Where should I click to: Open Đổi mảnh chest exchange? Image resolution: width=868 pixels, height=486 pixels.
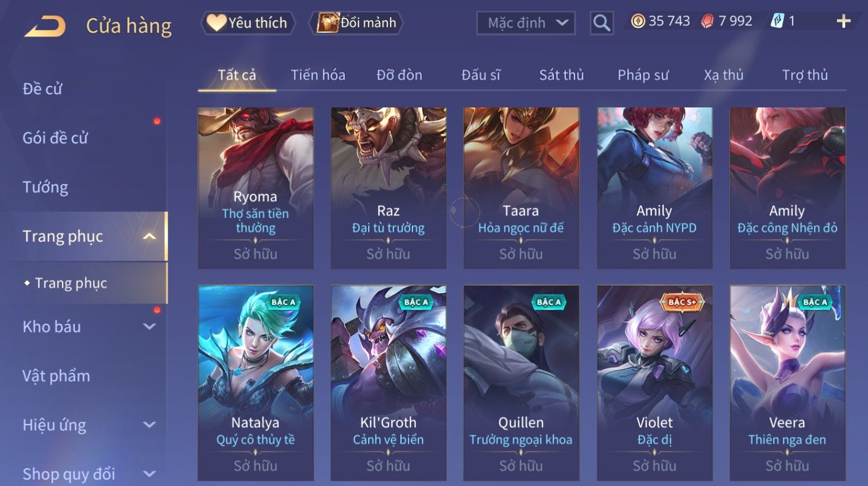pos(356,23)
